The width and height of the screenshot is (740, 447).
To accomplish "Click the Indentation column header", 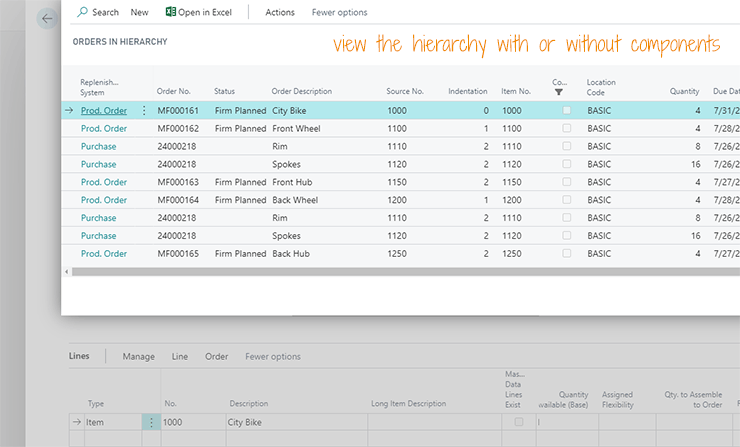I will click(468, 91).
